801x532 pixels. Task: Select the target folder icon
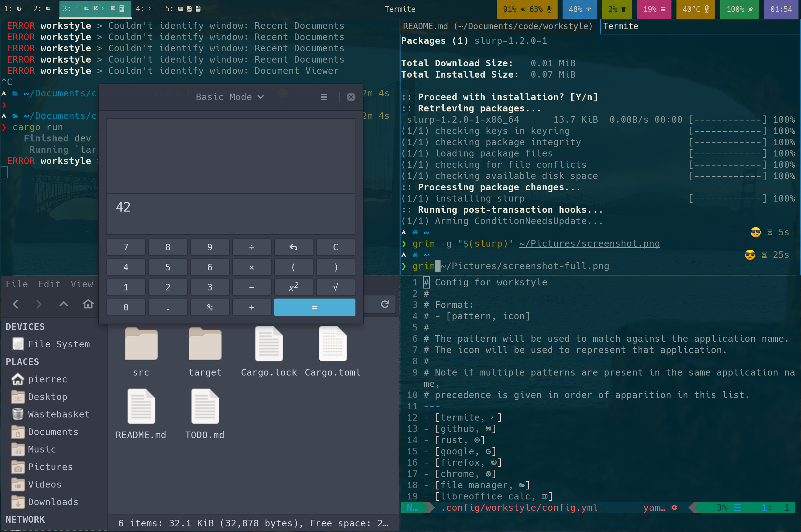click(x=205, y=344)
